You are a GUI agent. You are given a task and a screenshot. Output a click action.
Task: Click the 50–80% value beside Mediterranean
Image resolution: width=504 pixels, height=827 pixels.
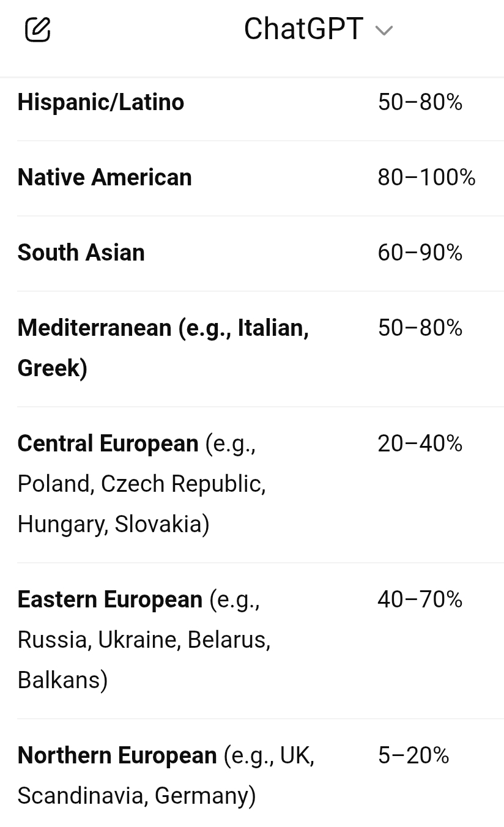pyautogui.click(x=420, y=328)
